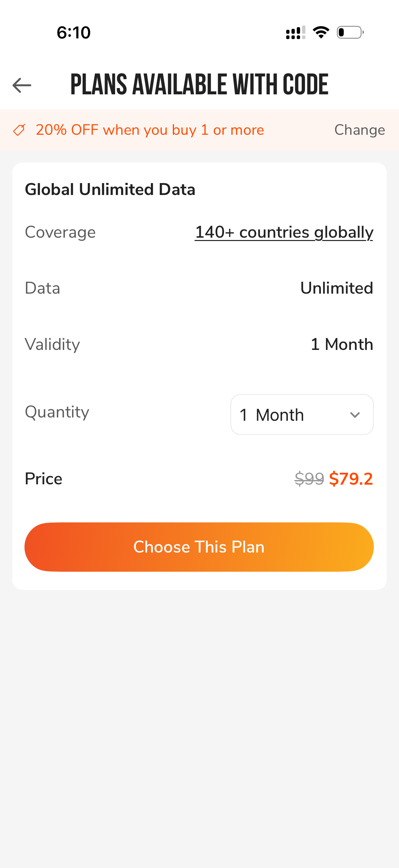
Task: Tap the crossed-out $99 original price
Action: pyautogui.click(x=309, y=478)
